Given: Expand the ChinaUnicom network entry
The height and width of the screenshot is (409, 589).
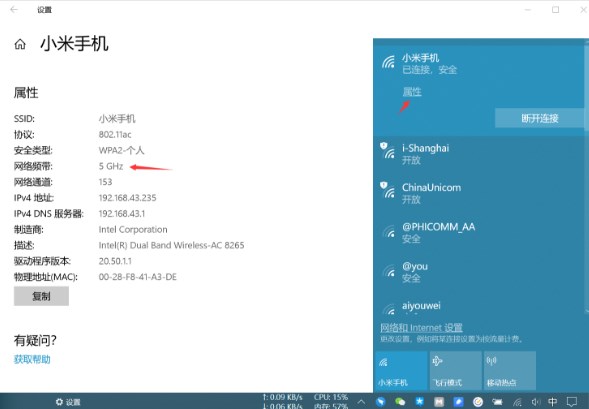Looking at the screenshot, I should pyautogui.click(x=479, y=193).
